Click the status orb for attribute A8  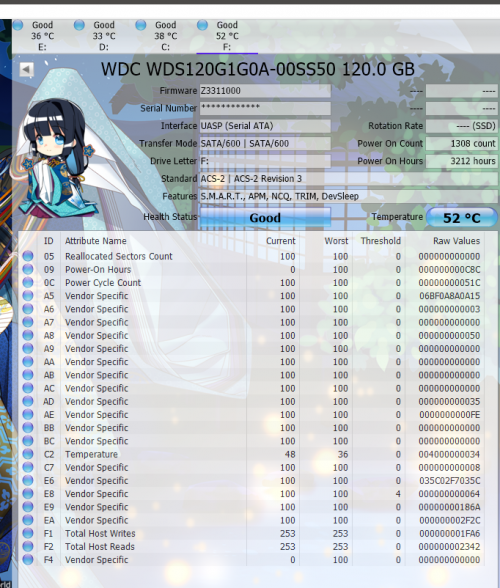[x=28, y=335]
